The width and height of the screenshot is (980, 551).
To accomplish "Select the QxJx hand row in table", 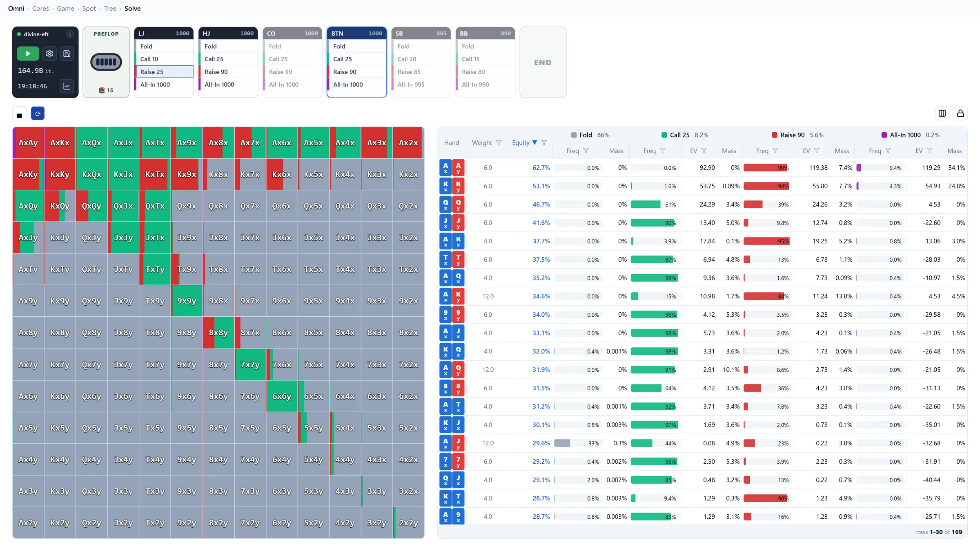I will [x=703, y=480].
